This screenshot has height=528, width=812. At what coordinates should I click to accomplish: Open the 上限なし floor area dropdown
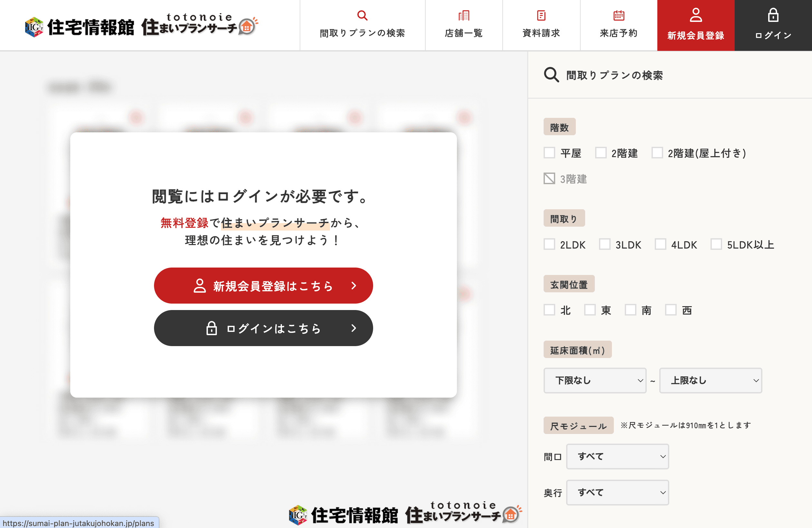click(x=710, y=381)
